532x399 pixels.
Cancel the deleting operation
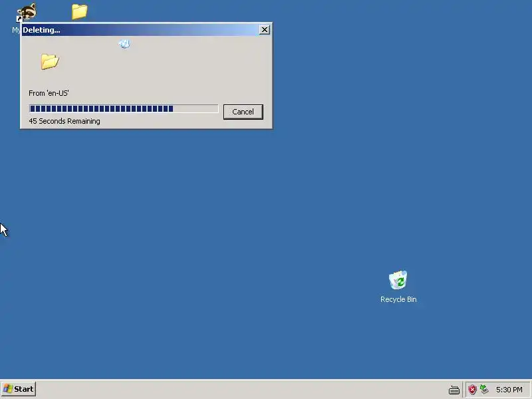pos(243,112)
